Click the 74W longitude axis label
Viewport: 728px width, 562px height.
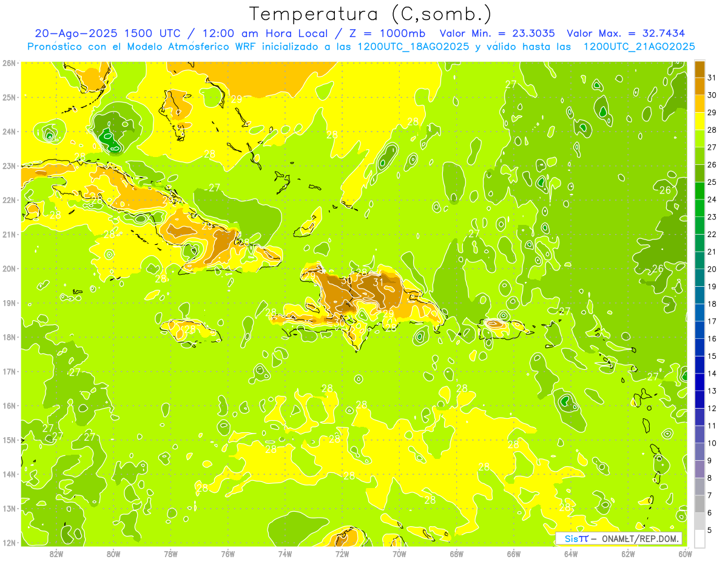tap(285, 554)
